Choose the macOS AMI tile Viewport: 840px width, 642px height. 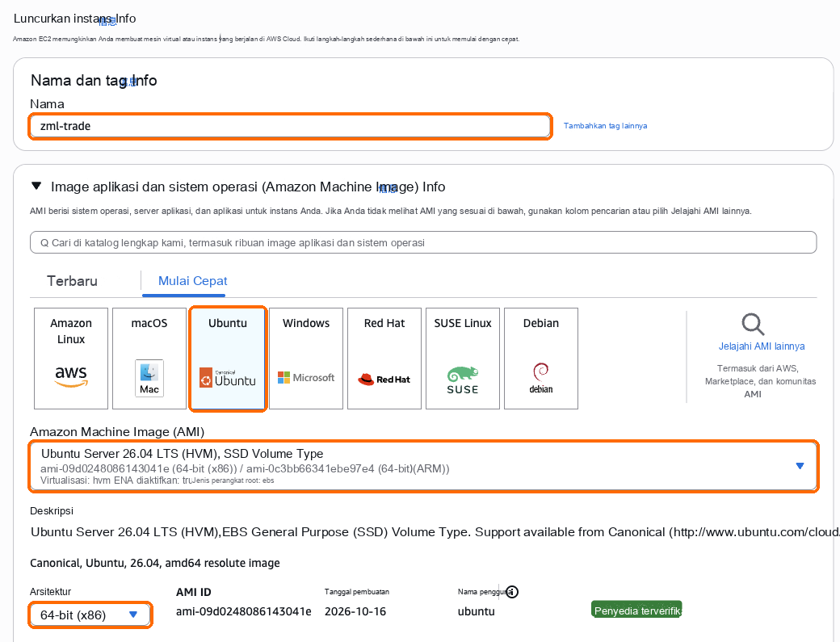[149, 359]
